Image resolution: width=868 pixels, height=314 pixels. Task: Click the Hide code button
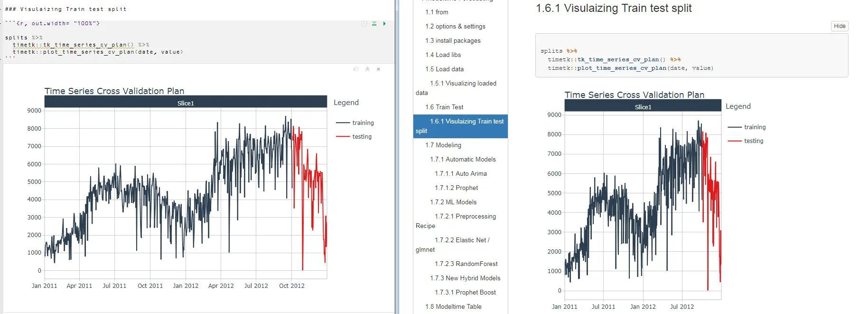[840, 26]
